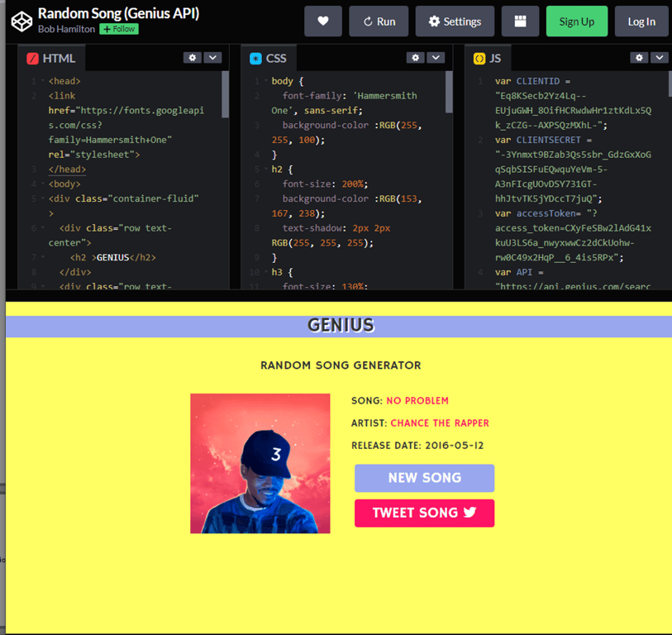Click the CHANCE THE RAPPER artist name
The width and height of the screenshot is (672, 635).
[439, 423]
